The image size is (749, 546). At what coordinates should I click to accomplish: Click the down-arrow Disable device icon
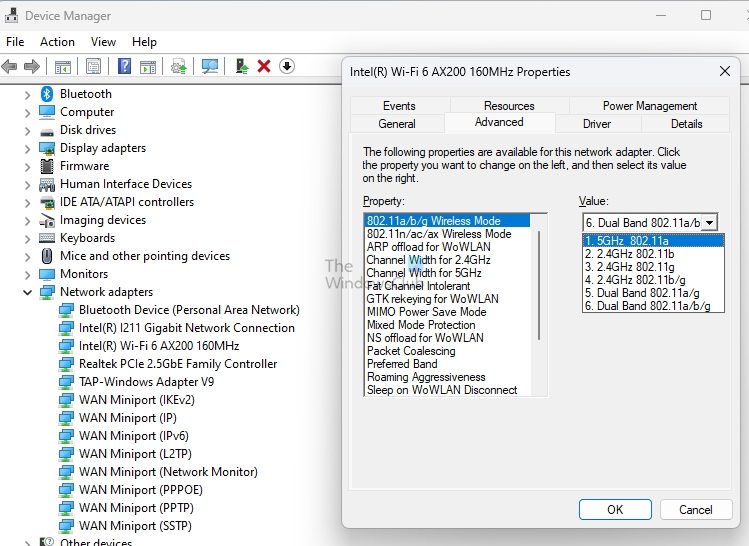287,66
